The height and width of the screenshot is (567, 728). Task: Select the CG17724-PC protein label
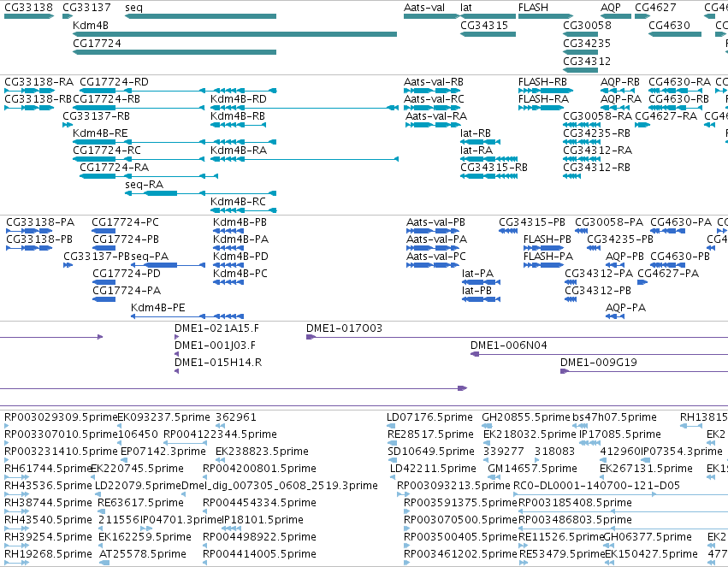[126, 222]
